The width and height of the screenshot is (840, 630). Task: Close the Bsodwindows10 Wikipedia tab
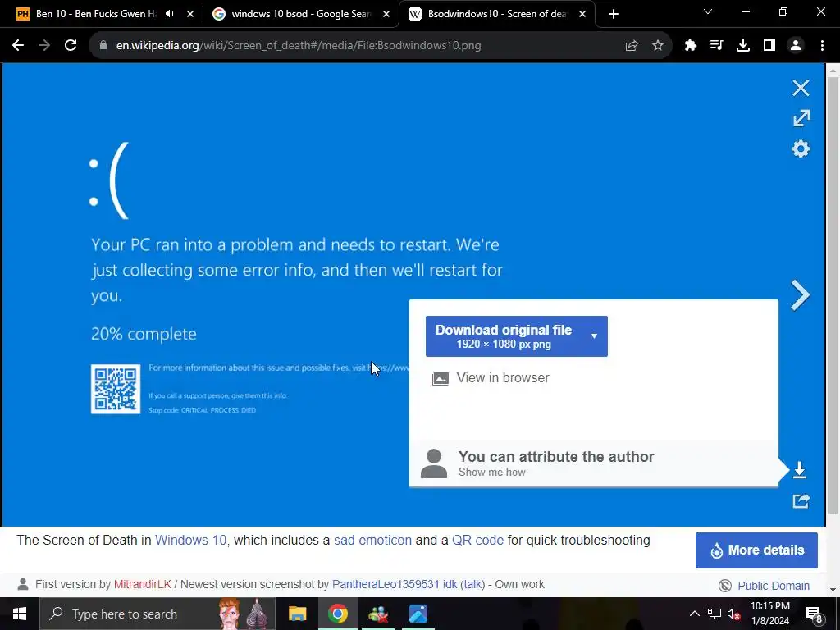[x=582, y=15]
